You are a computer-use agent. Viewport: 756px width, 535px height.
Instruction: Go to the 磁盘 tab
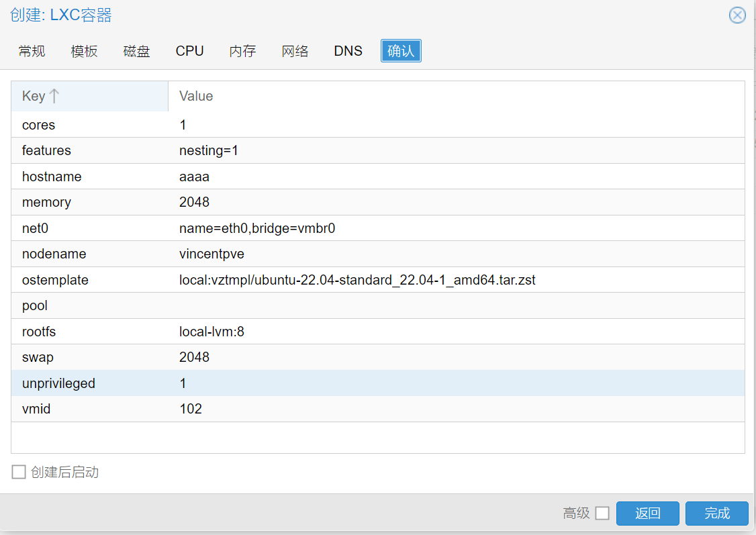pos(137,51)
